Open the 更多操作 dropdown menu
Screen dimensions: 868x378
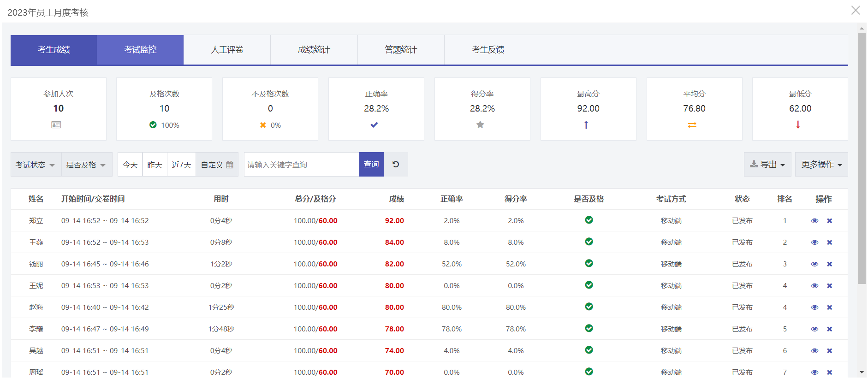coord(821,165)
